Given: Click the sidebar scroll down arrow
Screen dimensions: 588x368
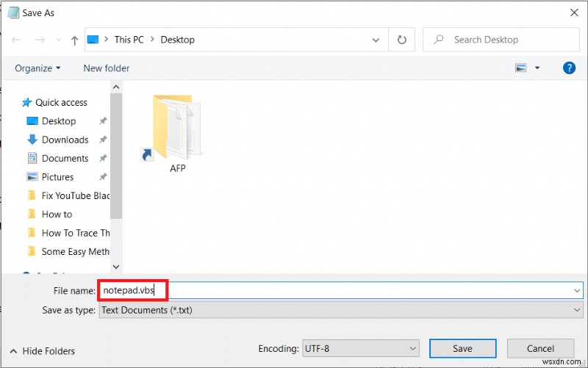Looking at the screenshot, I should 116,267.
